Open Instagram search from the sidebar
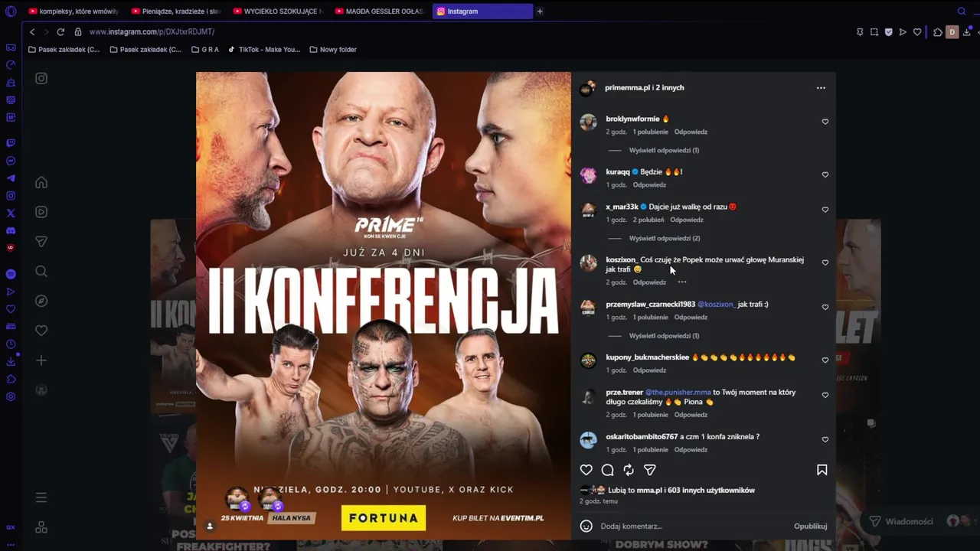The width and height of the screenshot is (980, 551). [x=41, y=271]
